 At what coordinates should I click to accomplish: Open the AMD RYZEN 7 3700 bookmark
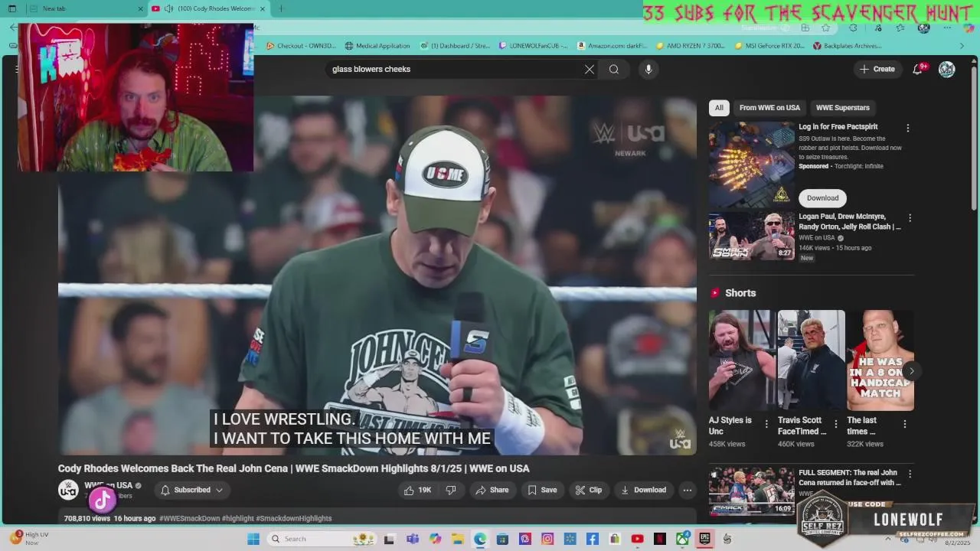coord(690,46)
